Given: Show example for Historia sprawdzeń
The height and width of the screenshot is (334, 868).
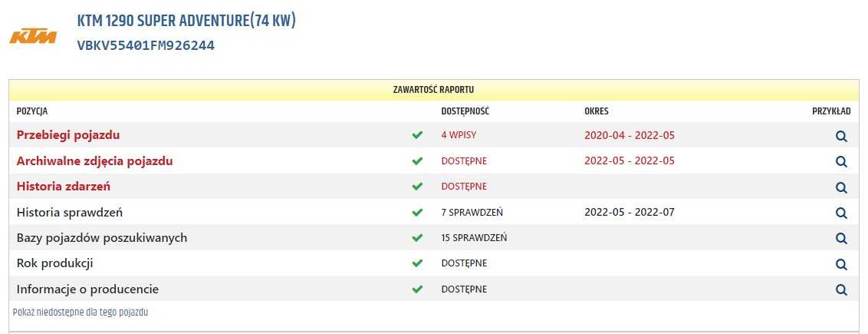Looking at the screenshot, I should click(841, 213).
